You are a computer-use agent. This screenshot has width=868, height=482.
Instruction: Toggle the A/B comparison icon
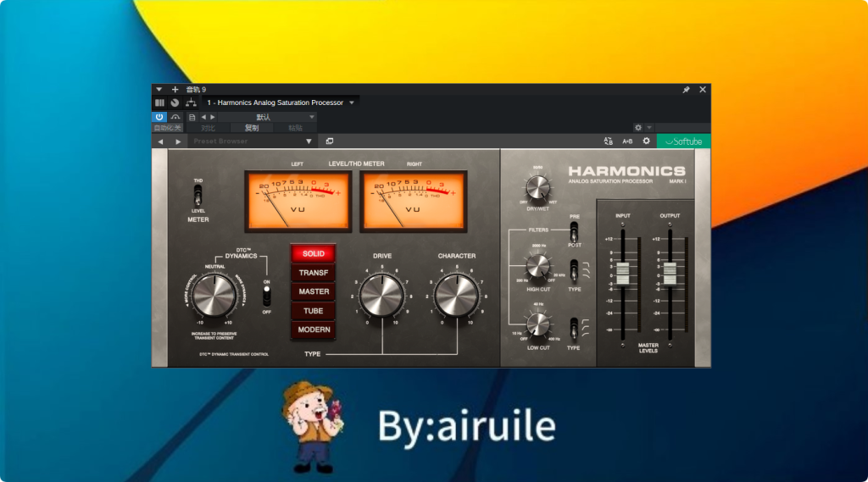tap(627, 141)
